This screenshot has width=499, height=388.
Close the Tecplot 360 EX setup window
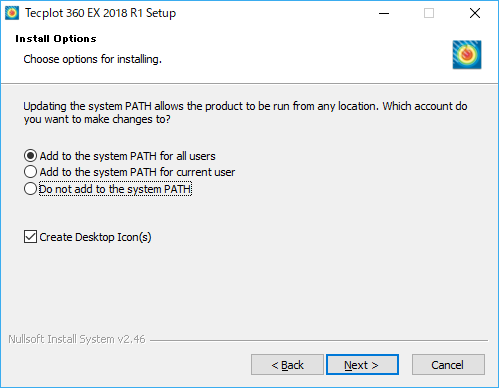tap(475, 13)
